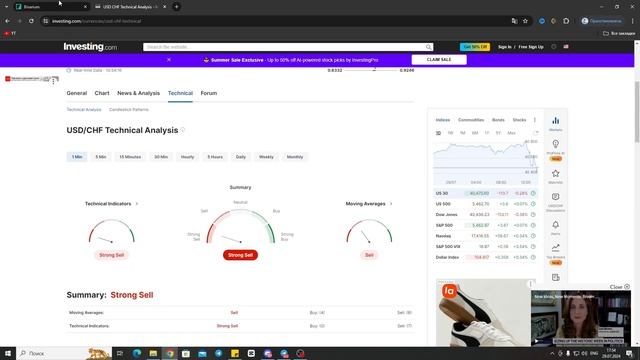Click the Windows Start button
Image resolution: width=640 pixels, height=360 pixels.
point(8,353)
